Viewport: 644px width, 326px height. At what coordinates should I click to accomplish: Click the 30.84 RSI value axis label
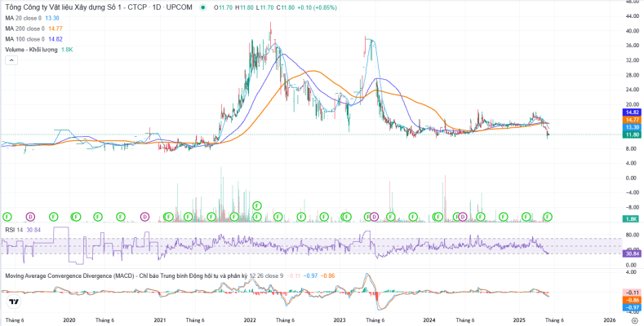[630, 254]
